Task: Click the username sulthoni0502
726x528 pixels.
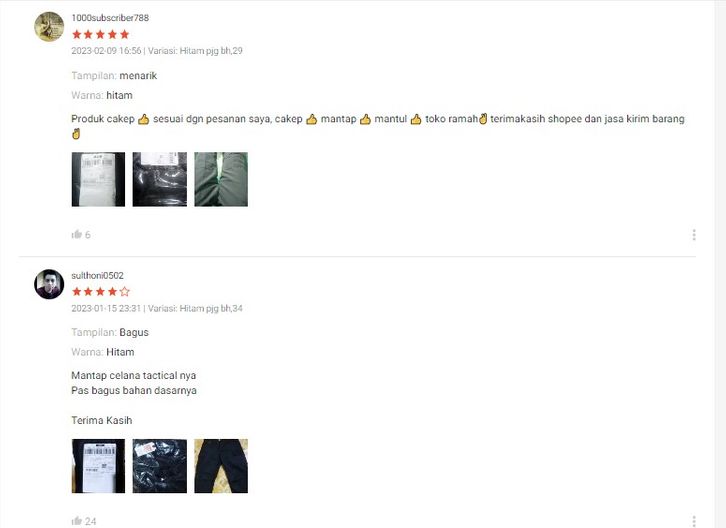Action: coord(98,275)
